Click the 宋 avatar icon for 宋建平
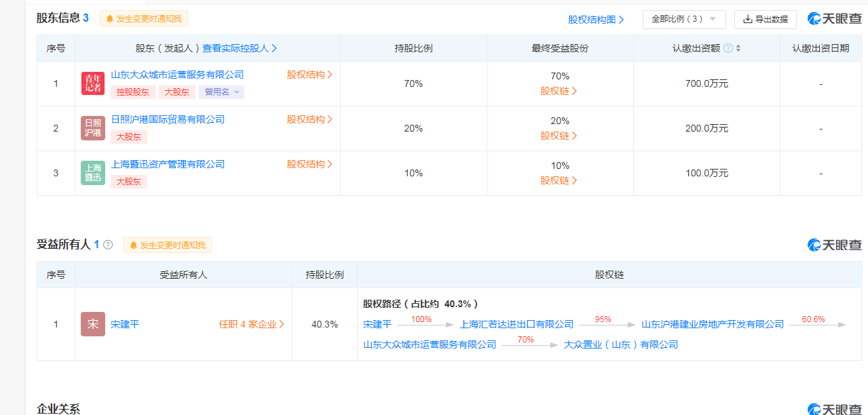The width and height of the screenshot is (868, 415). [x=93, y=324]
